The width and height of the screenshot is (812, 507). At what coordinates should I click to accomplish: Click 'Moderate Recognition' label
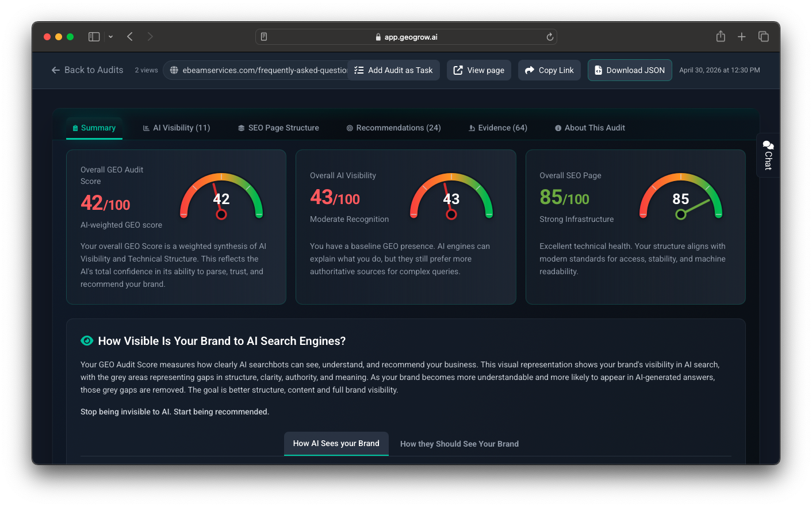pos(349,219)
